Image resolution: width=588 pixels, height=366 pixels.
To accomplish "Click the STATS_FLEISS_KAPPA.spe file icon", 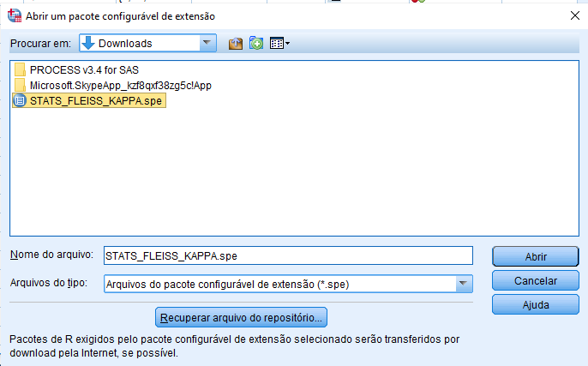I will pos(20,100).
